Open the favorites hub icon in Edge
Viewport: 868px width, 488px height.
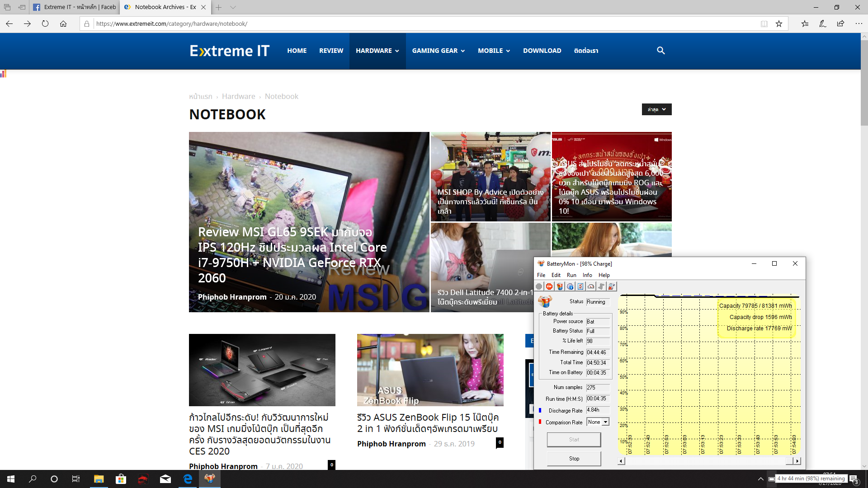pos(805,23)
